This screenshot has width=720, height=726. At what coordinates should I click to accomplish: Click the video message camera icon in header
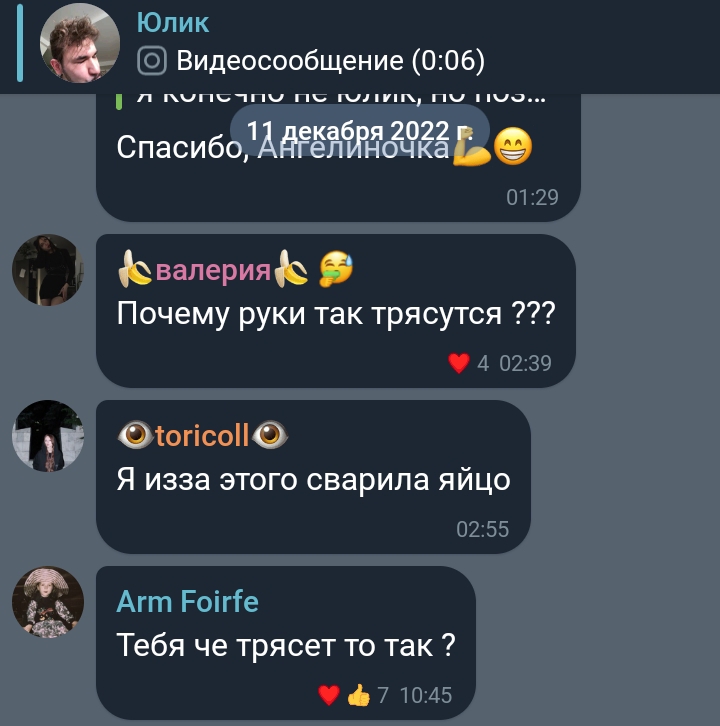click(151, 61)
